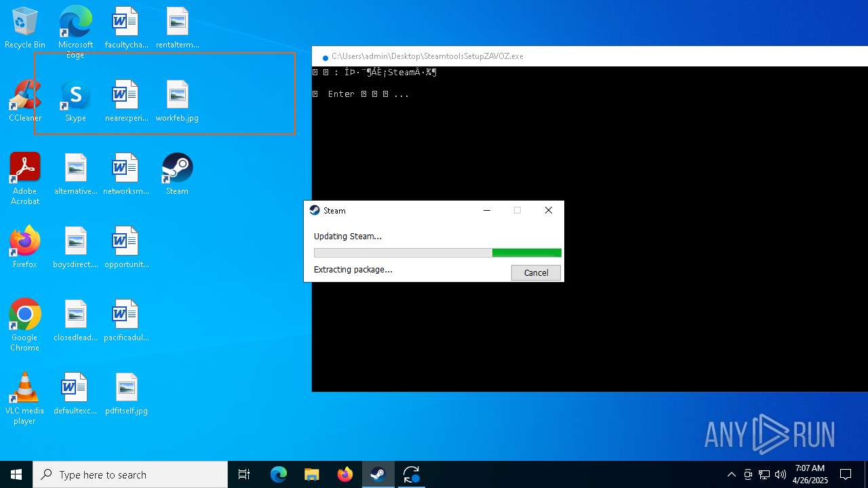The width and height of the screenshot is (868, 488).
Task: Click the Enter prompt line in console
Action: (x=361, y=94)
